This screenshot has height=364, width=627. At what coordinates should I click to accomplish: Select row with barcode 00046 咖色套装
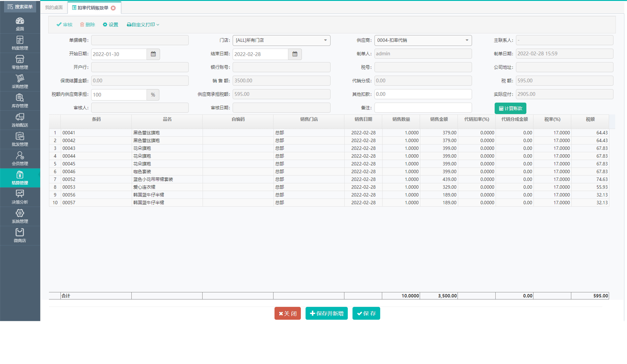(x=329, y=172)
